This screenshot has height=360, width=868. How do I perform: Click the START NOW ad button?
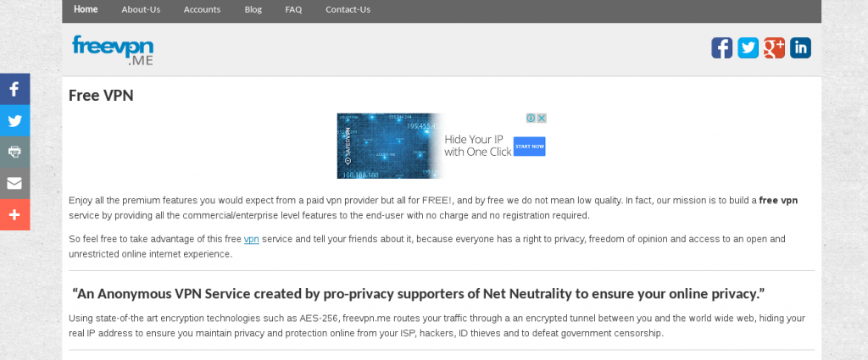click(x=529, y=147)
